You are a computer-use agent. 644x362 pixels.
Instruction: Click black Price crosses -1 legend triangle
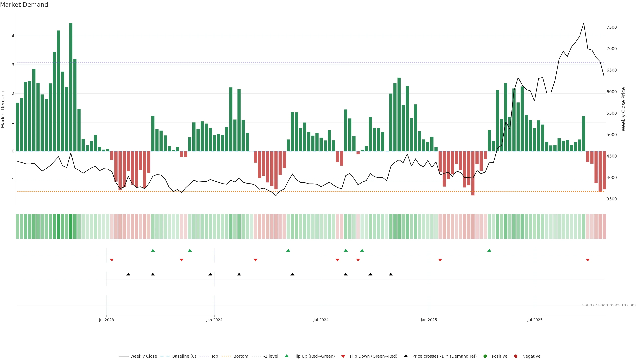pyautogui.click(x=406, y=356)
